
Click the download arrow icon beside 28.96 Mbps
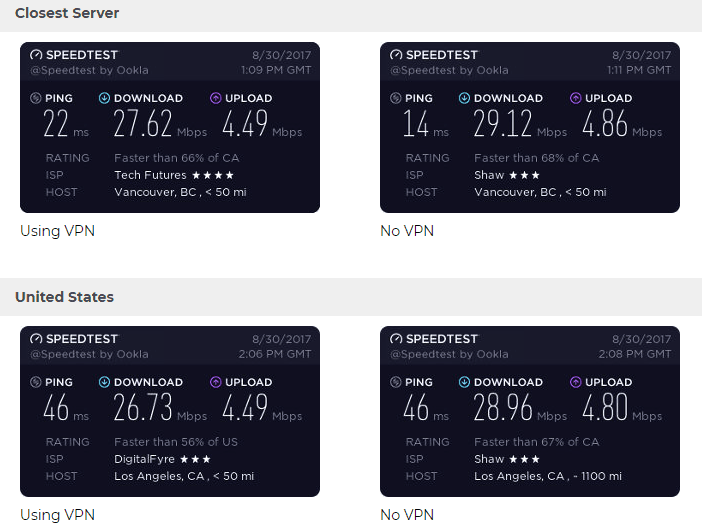click(464, 382)
